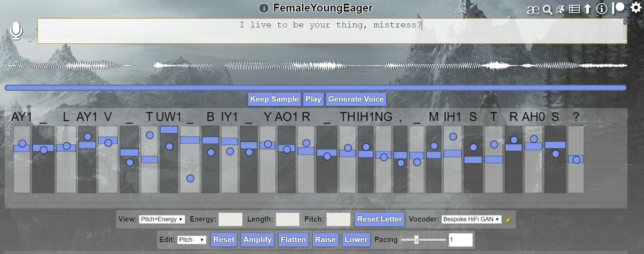Click the generated audio waveform

(x=316, y=66)
